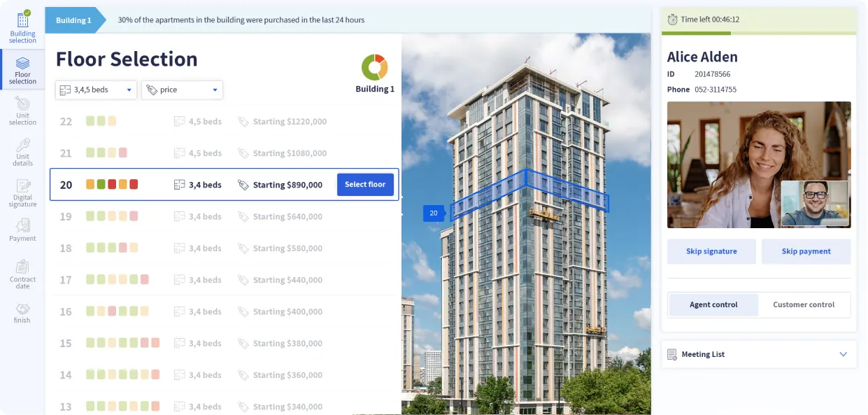Viewport: 868px width, 415px height.
Task: Switch to Customer control
Action: [x=804, y=304]
